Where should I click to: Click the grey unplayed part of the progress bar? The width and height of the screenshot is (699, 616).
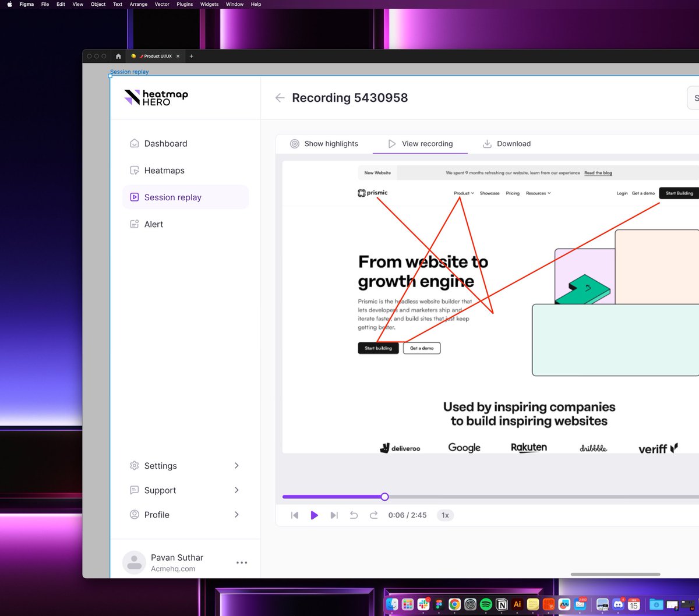point(543,497)
